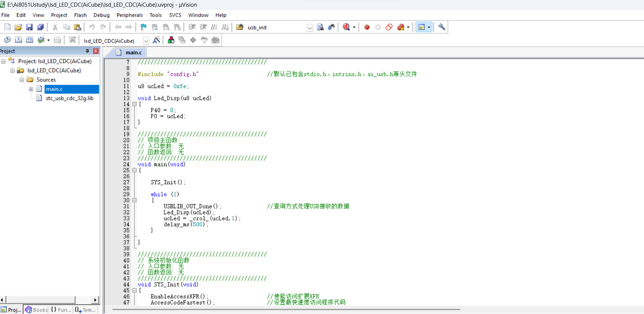The width and height of the screenshot is (644, 314).
Task: Click the Translate current file icon
Action: 7,40
